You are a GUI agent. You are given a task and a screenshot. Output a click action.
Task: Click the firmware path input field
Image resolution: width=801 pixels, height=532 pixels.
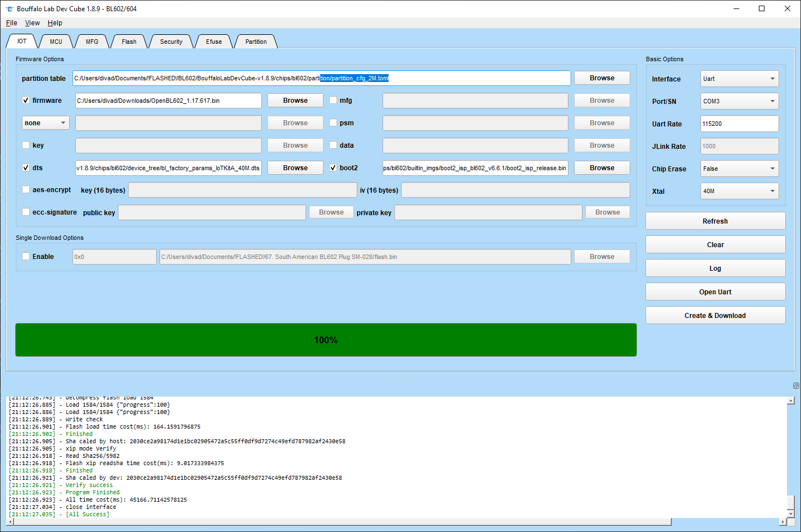[x=169, y=101]
